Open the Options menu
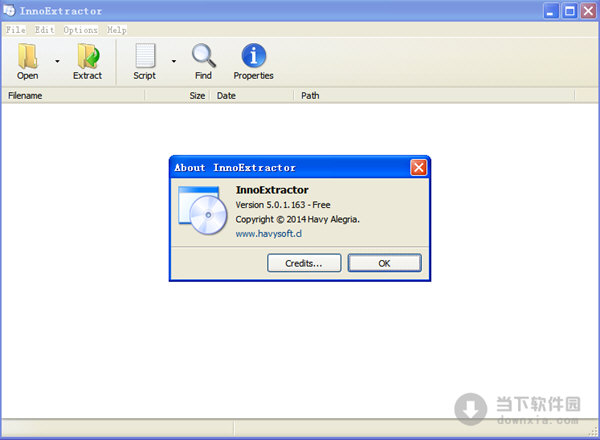Image resolution: width=600 pixels, height=440 pixels. pyautogui.click(x=80, y=29)
